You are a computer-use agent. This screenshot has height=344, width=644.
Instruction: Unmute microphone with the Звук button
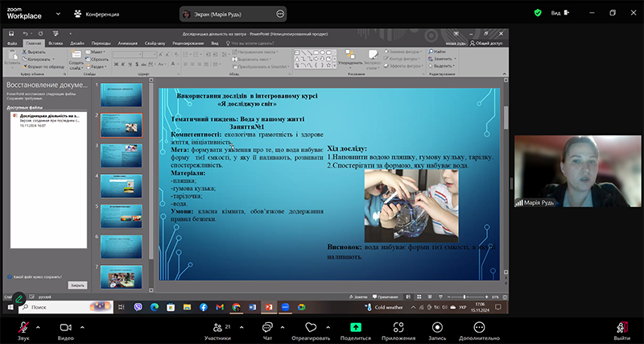tap(23, 331)
